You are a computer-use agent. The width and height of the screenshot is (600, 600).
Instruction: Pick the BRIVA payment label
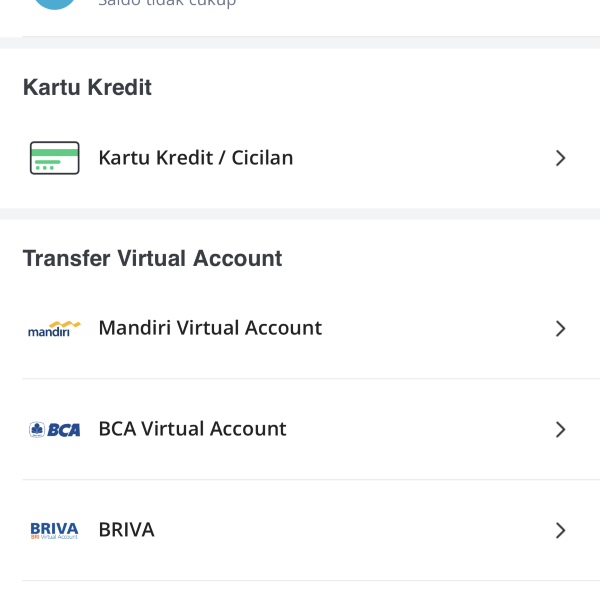tap(126, 530)
